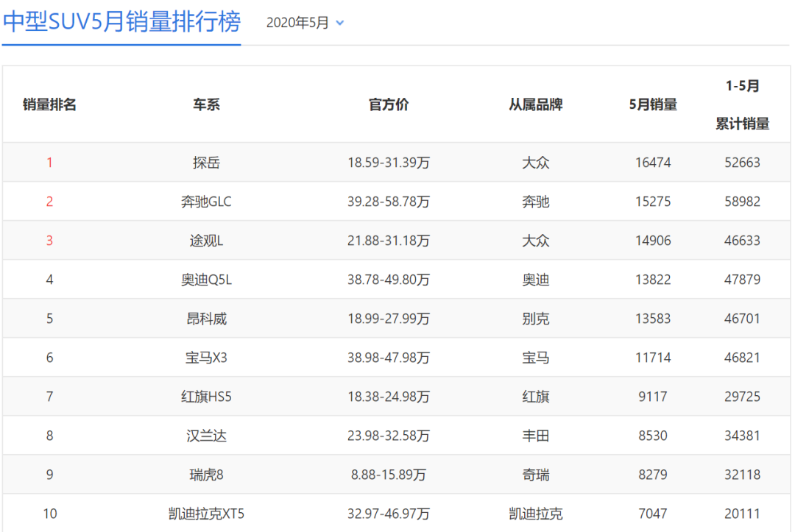
Task: Select cumulative sales value 29725
Action: click(742, 397)
